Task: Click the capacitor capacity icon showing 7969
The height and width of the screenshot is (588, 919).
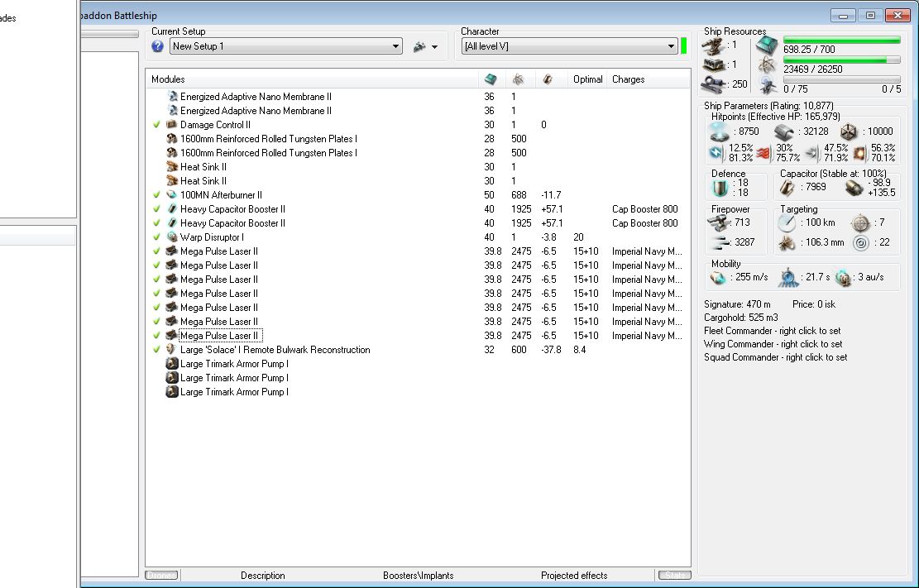Action: tap(787, 188)
